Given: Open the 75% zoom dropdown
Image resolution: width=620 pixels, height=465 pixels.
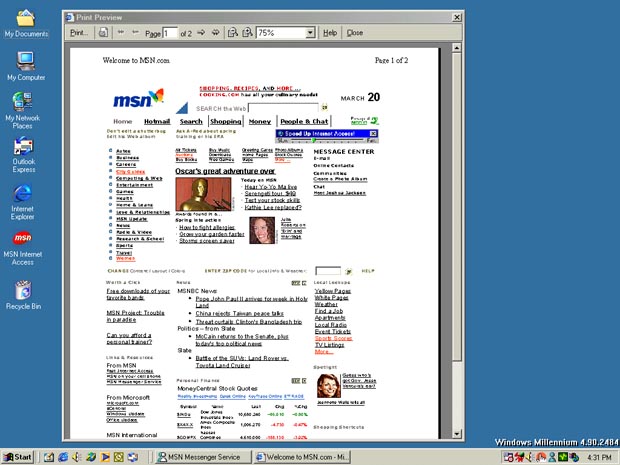Looking at the screenshot, I should pos(310,33).
